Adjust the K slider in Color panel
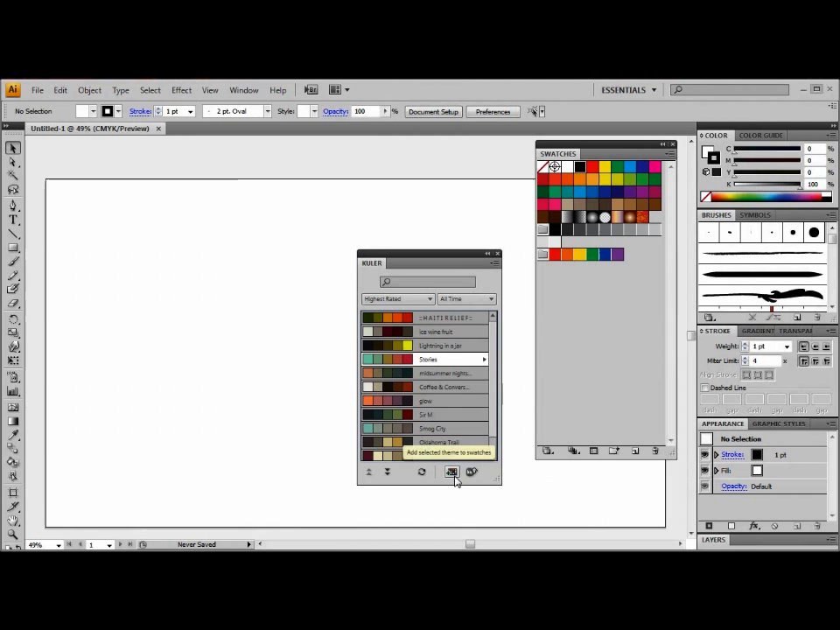The height and width of the screenshot is (630, 840). pos(801,185)
